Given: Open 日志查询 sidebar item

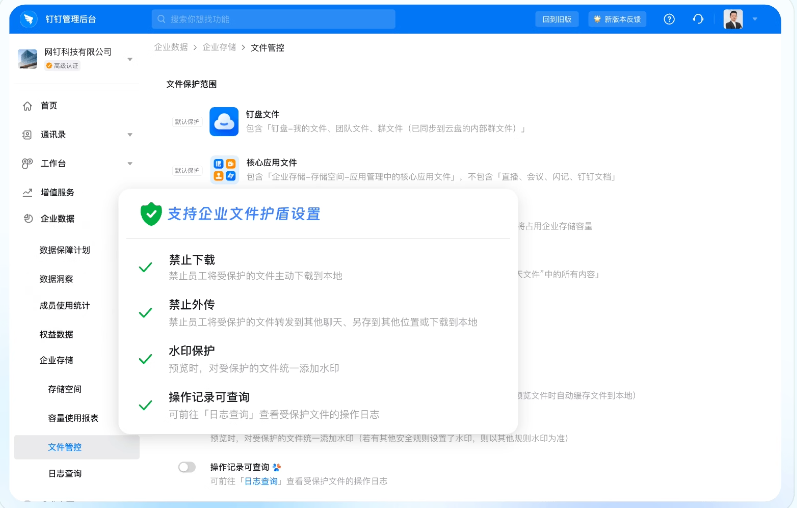Looking at the screenshot, I should [x=65, y=474].
